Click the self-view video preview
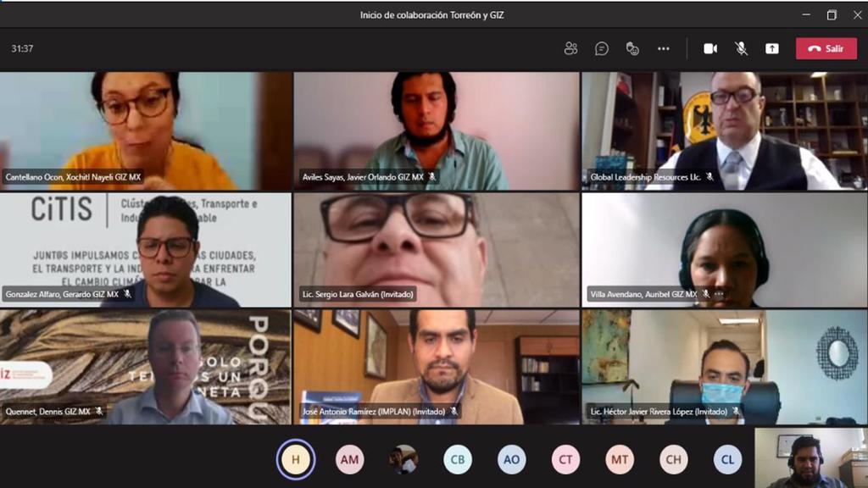Image resolution: width=868 pixels, height=488 pixels. pyautogui.click(x=811, y=457)
